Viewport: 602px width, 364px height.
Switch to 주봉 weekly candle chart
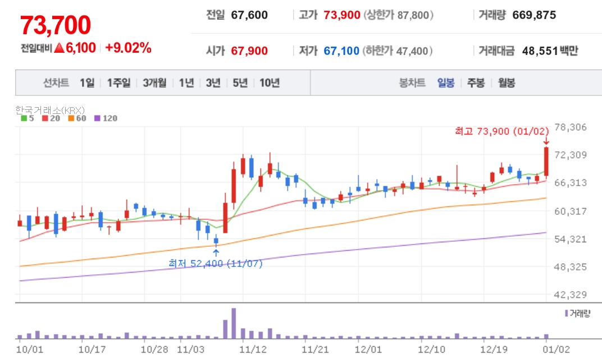pyautogui.click(x=476, y=83)
